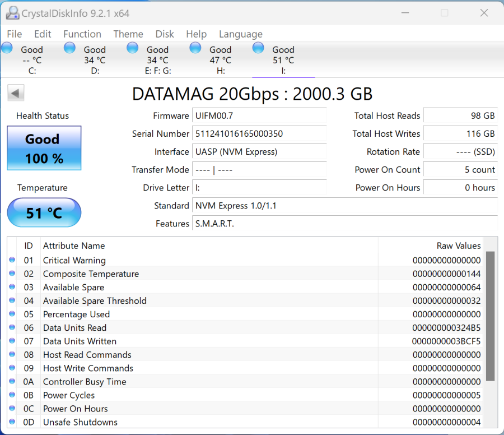504x435 pixels.
Task: Click status dot for Available Spare row
Action: pyautogui.click(x=12, y=286)
